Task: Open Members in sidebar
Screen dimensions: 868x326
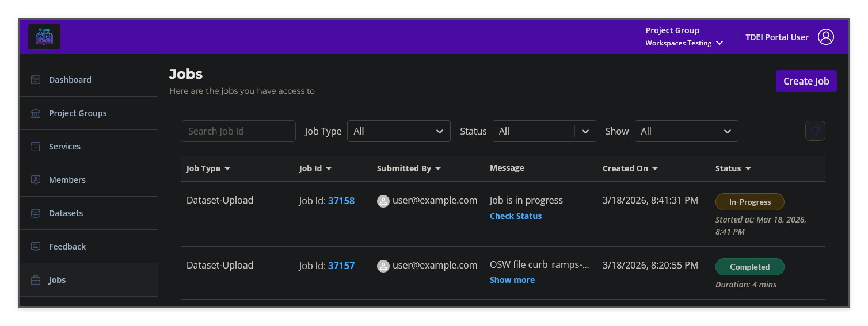Action: 89,180
